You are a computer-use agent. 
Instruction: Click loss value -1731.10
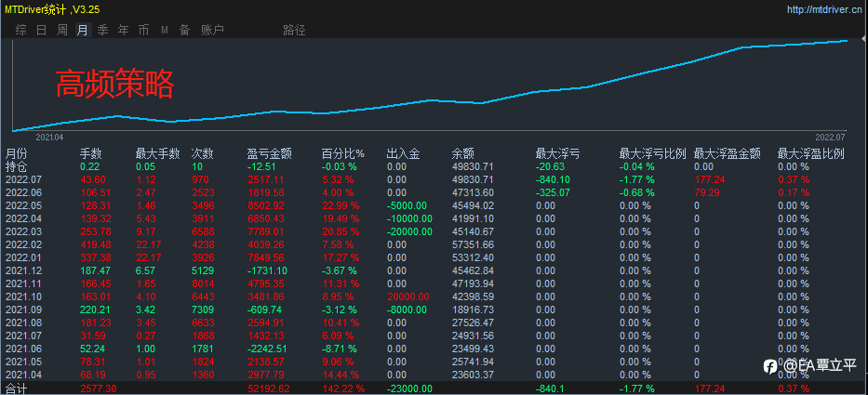click(x=267, y=270)
